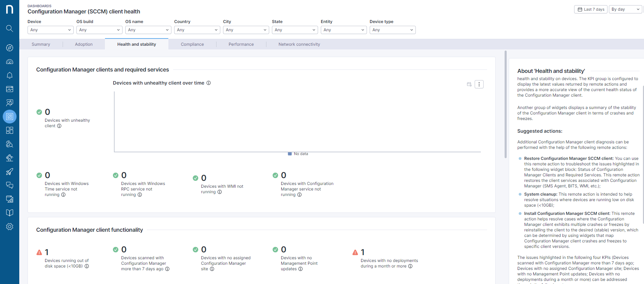Image resolution: width=644 pixels, height=284 pixels.
Task: Click the info icon for no assigned Configuration Manager site
Action: pyautogui.click(x=212, y=269)
